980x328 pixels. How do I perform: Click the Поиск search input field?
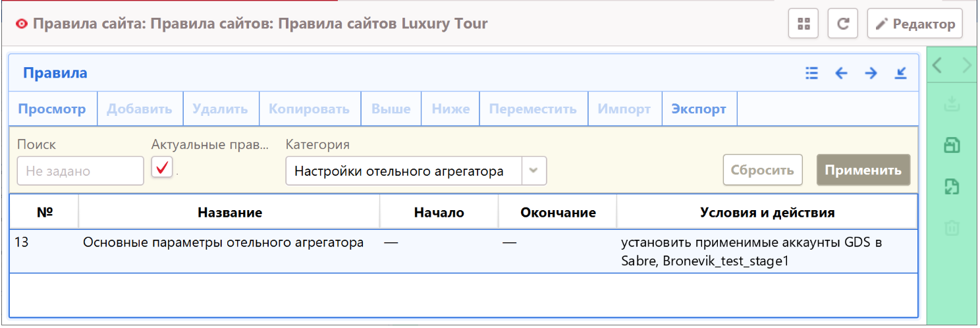point(80,171)
